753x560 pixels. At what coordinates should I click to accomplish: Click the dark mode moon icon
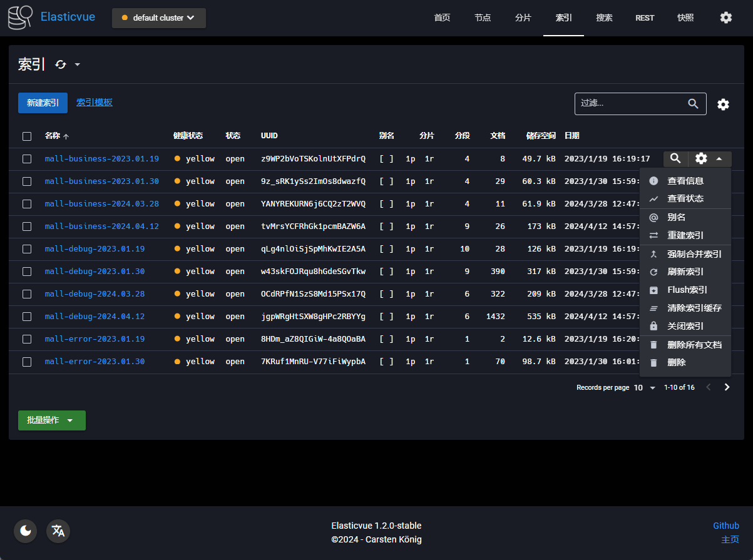click(26, 531)
